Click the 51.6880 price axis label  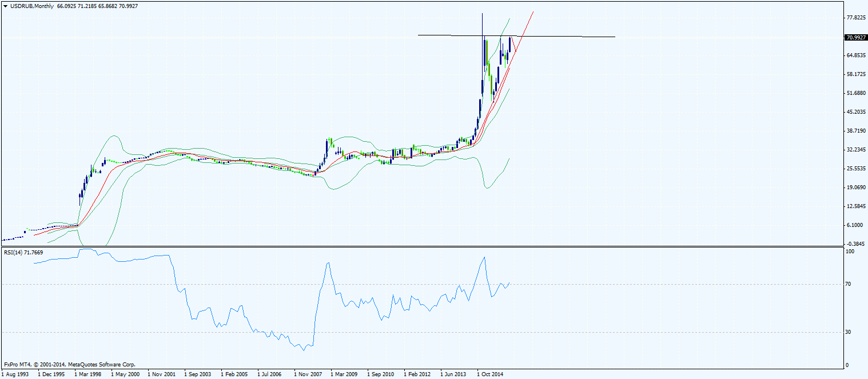click(x=855, y=93)
